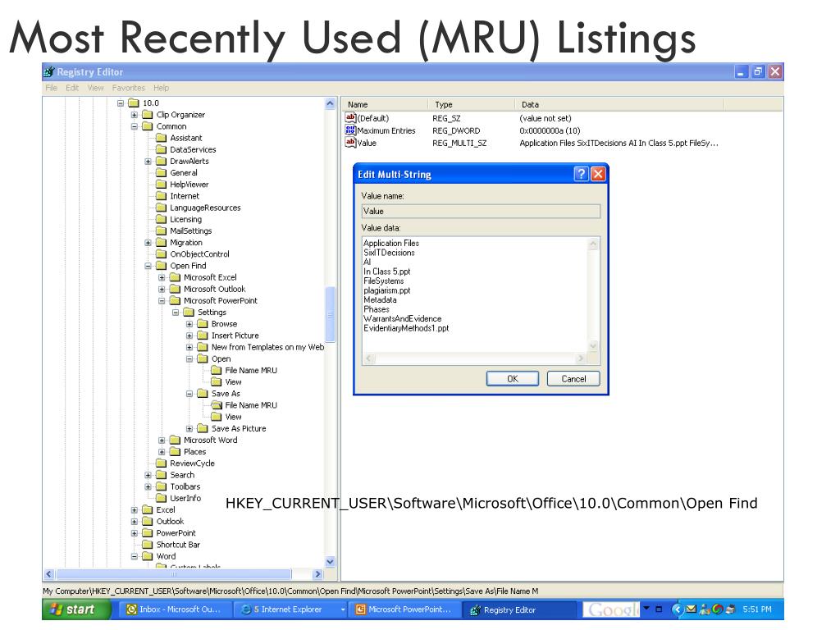Collapse the 10.0 registry key
Viewport: 840px width, 630px height.
(121, 103)
